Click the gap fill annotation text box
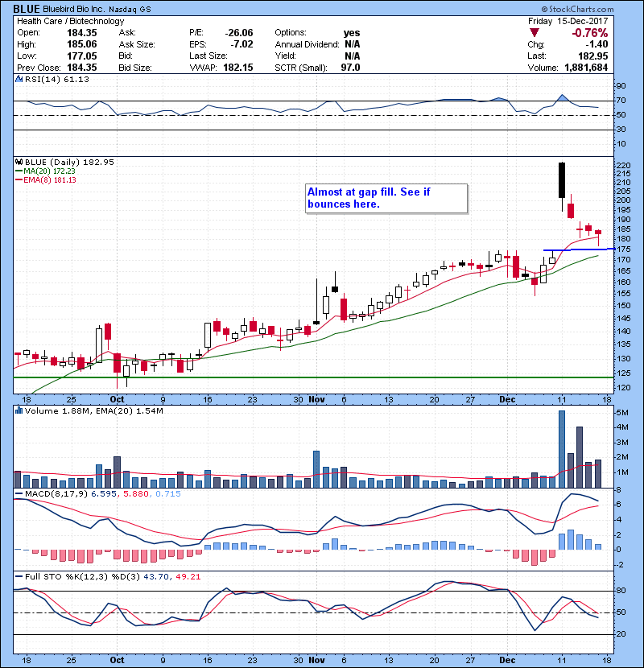The width and height of the screenshot is (644, 668). (x=386, y=199)
